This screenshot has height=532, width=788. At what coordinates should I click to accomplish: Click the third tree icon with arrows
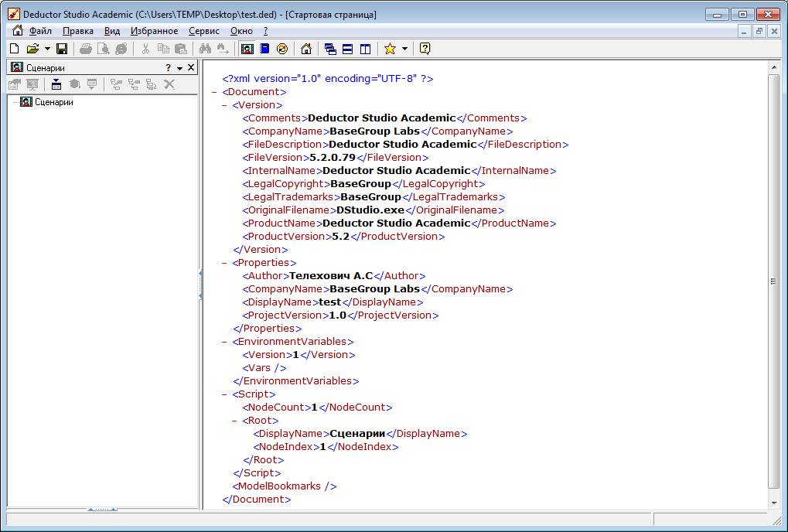click(x=152, y=84)
